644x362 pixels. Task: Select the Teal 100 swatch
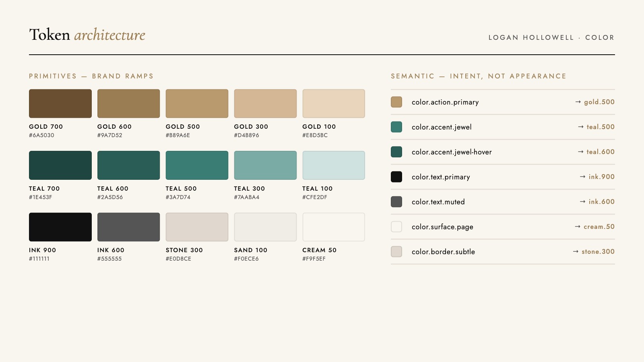(334, 165)
